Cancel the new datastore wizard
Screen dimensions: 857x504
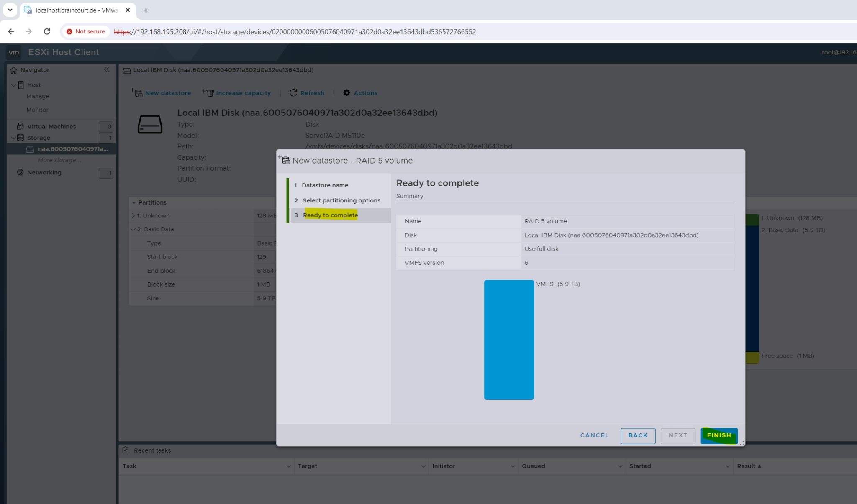[x=594, y=435]
